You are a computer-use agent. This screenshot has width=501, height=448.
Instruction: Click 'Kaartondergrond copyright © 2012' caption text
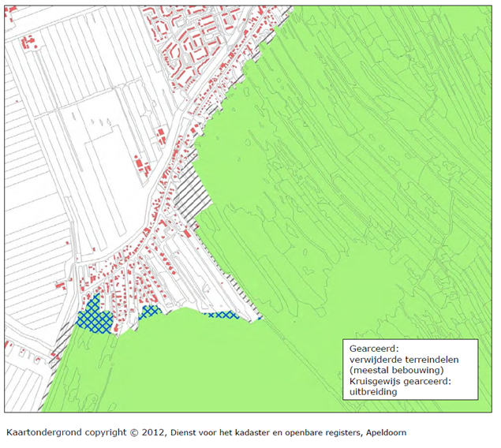(x=75, y=432)
